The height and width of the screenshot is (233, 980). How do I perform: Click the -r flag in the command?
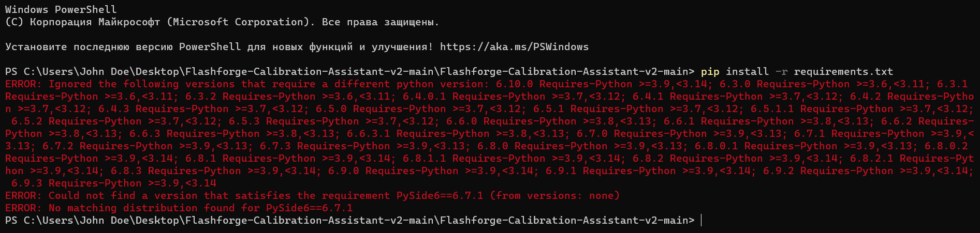coord(781,72)
